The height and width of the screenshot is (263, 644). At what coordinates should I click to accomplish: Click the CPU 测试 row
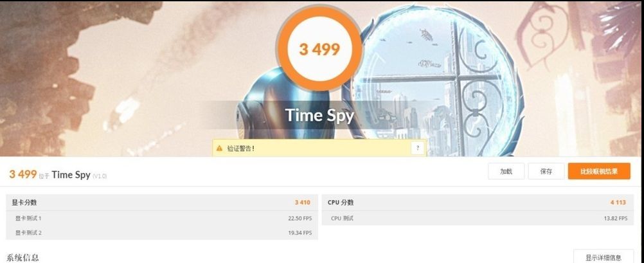(x=478, y=218)
